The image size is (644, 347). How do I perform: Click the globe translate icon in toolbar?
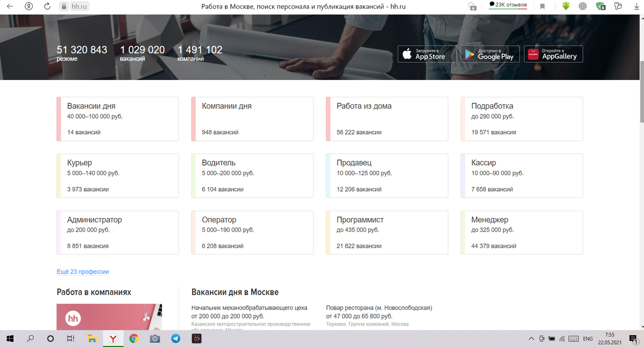click(583, 6)
